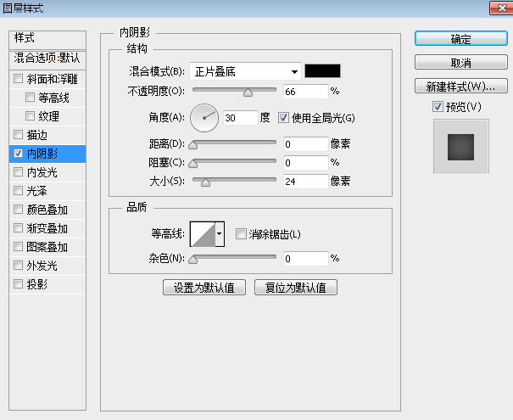513x420 pixels.
Task: Select the 样式 header item
Action: point(47,40)
